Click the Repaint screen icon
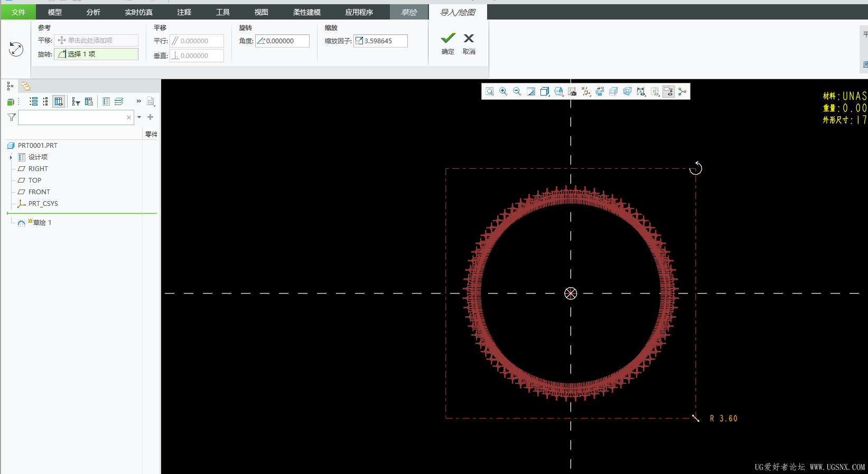Screen dimensions: 868x474 [531, 92]
